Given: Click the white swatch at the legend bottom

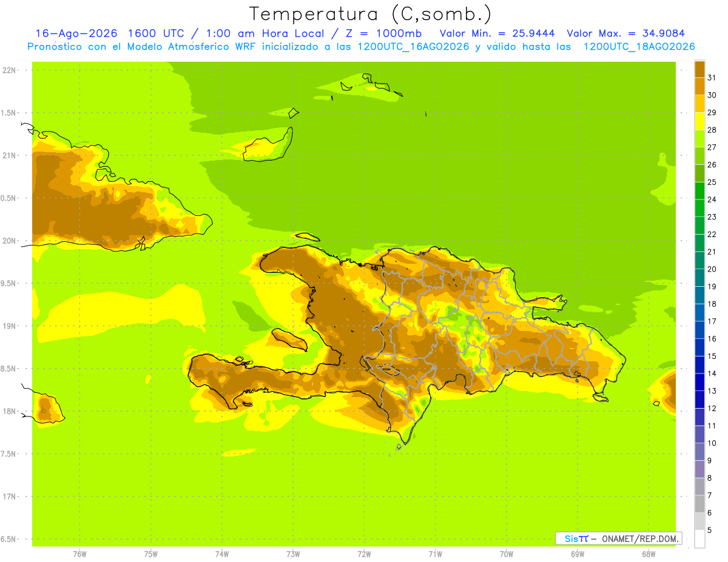Looking at the screenshot, I should (699, 538).
